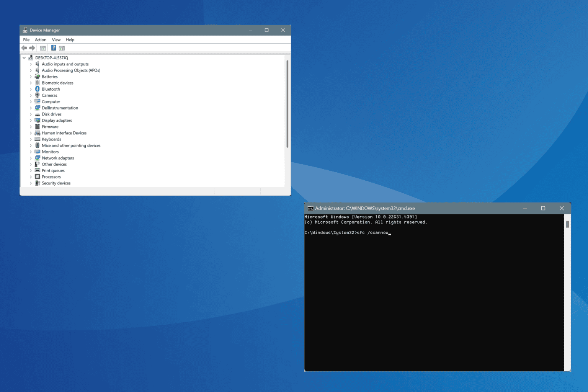Select the Monitors label text
Image resolution: width=588 pixels, height=392 pixels.
50,152
